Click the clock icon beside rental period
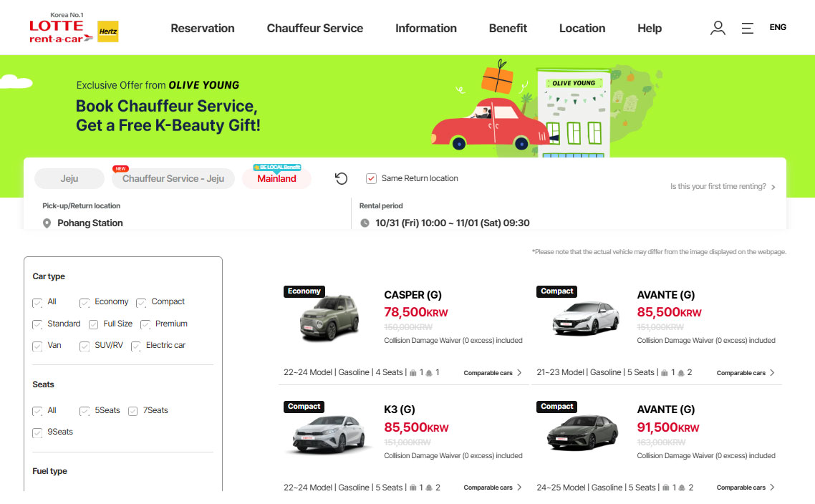The image size is (815, 504). tap(365, 223)
